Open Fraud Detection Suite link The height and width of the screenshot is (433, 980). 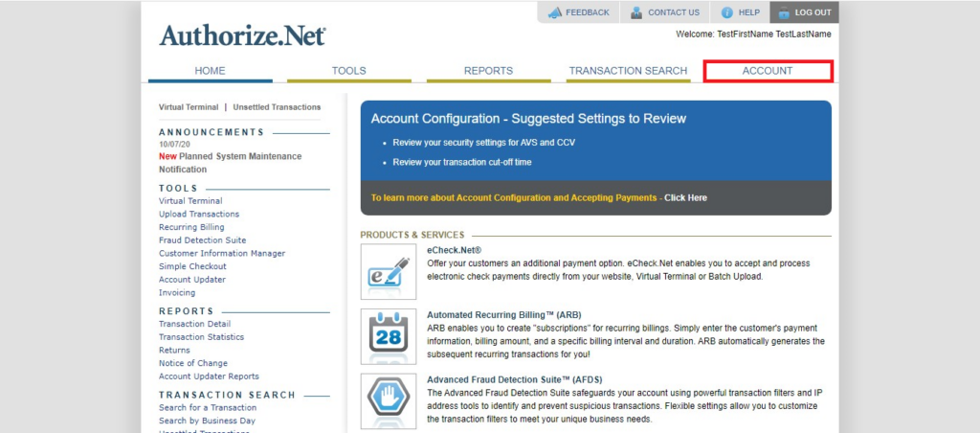click(203, 240)
